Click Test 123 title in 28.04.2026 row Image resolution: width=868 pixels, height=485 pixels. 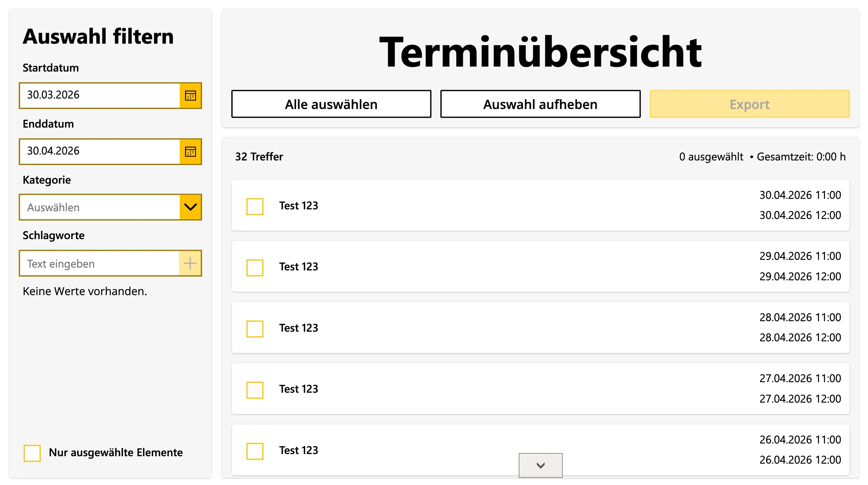point(299,328)
